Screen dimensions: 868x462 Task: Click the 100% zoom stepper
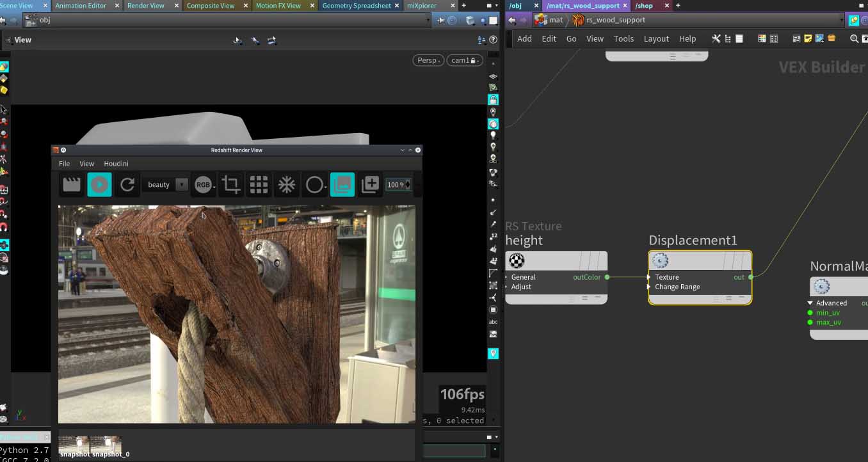coord(408,185)
